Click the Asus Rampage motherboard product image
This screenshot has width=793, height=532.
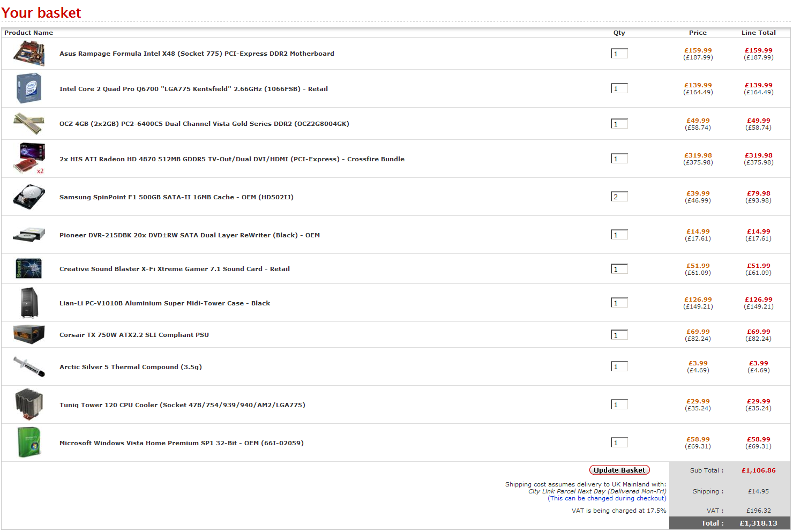29,54
